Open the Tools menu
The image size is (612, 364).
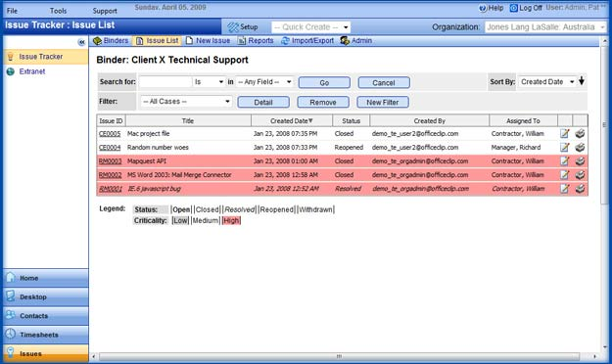pyautogui.click(x=58, y=11)
